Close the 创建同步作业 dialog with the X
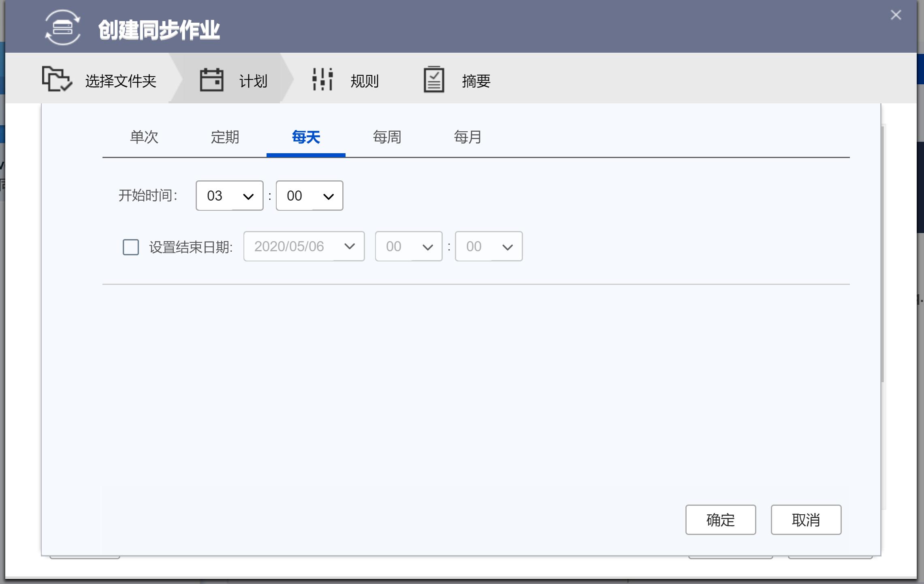924x584 pixels. 896,15
